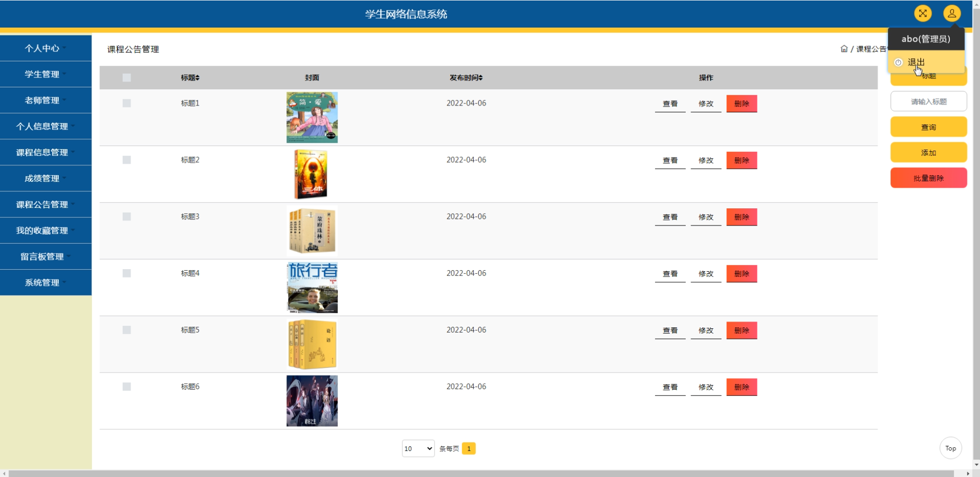
Task: Click 查看 for 标题6
Action: 670,387
